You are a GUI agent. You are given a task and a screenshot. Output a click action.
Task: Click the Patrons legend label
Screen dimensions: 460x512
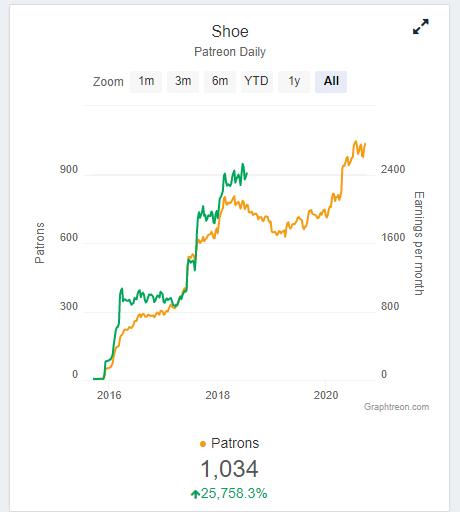[x=235, y=443]
